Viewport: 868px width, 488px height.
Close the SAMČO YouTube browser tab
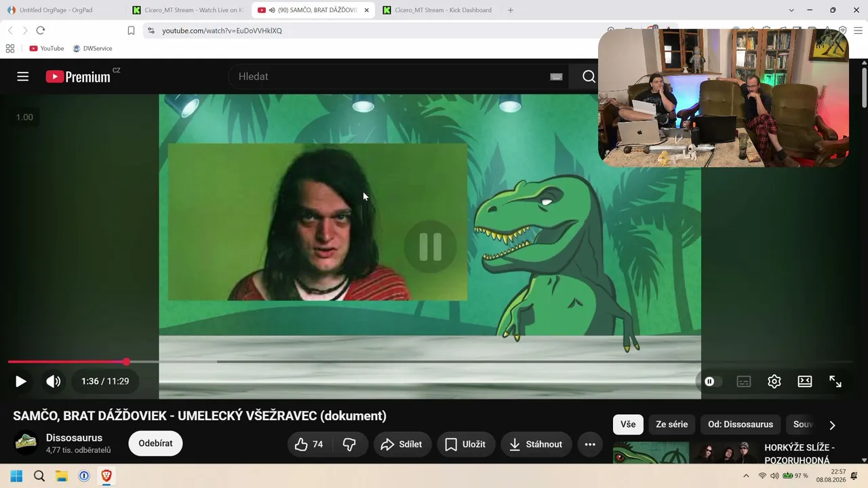(366, 10)
